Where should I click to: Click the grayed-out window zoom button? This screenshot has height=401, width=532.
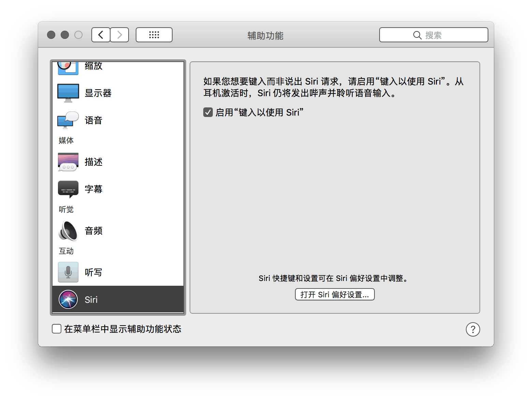78,35
